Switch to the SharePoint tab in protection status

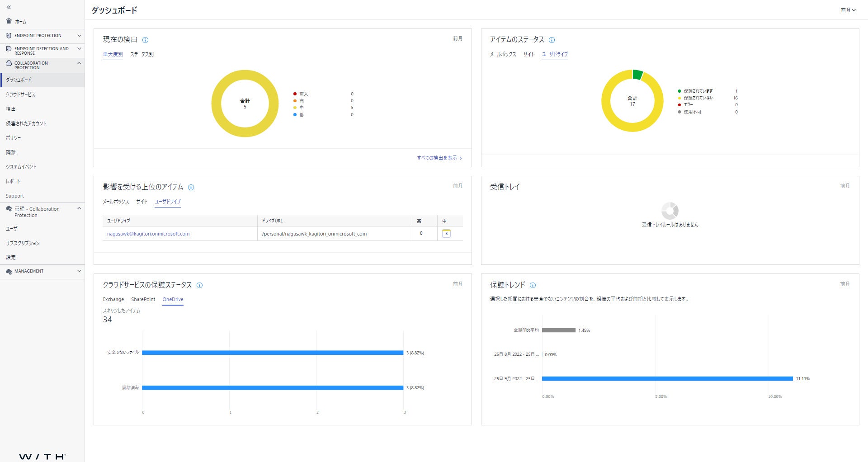pos(143,299)
